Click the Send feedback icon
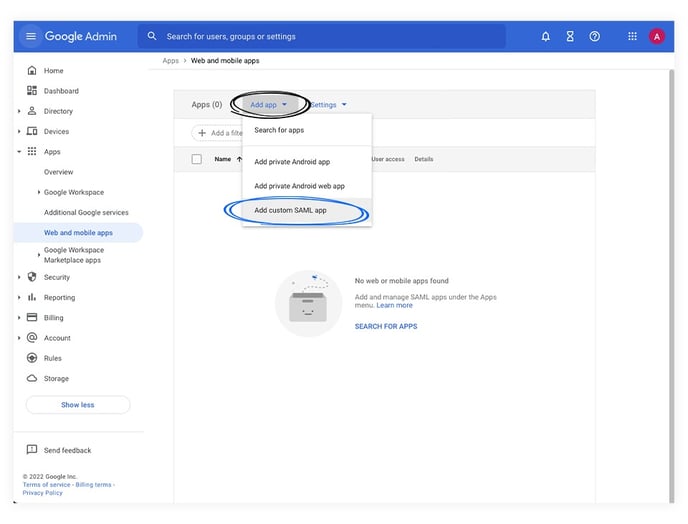The image size is (688, 524). [x=32, y=449]
